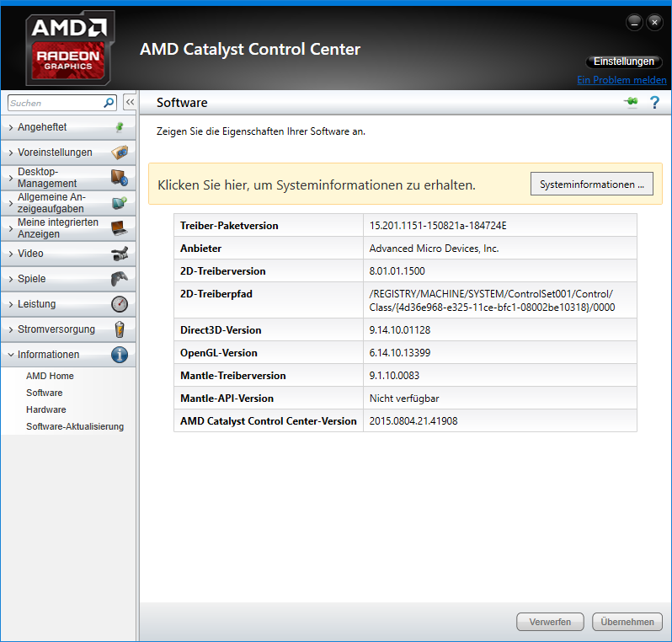The width and height of the screenshot is (672, 642).
Task: Close the Catalyst Control Center window
Action: click(x=654, y=23)
